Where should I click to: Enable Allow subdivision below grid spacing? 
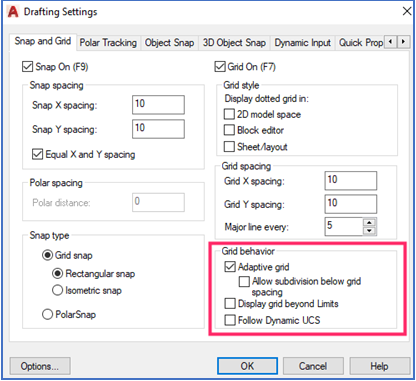click(x=244, y=281)
